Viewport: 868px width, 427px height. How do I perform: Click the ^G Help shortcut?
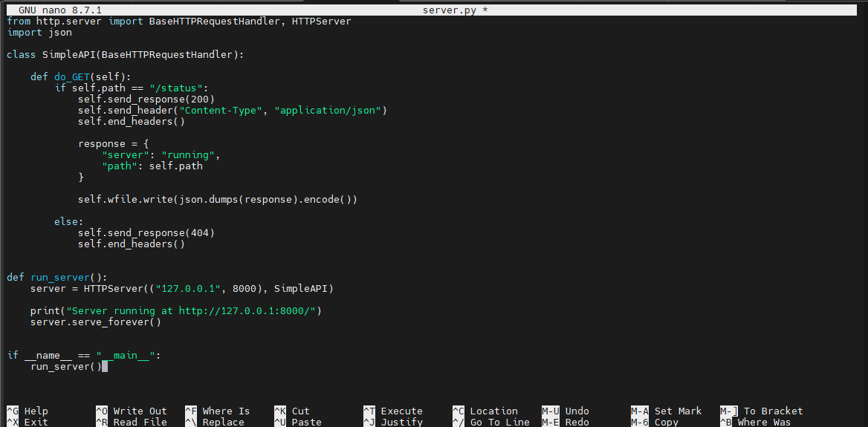[x=27, y=411]
